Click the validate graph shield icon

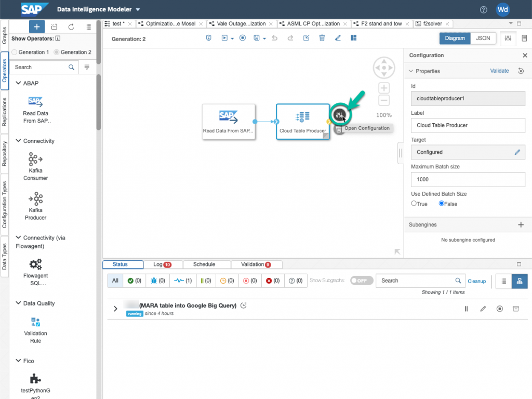[209, 38]
